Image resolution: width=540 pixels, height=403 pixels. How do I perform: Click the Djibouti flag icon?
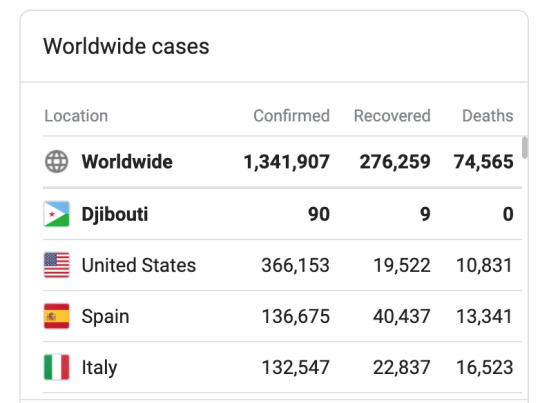(56, 214)
